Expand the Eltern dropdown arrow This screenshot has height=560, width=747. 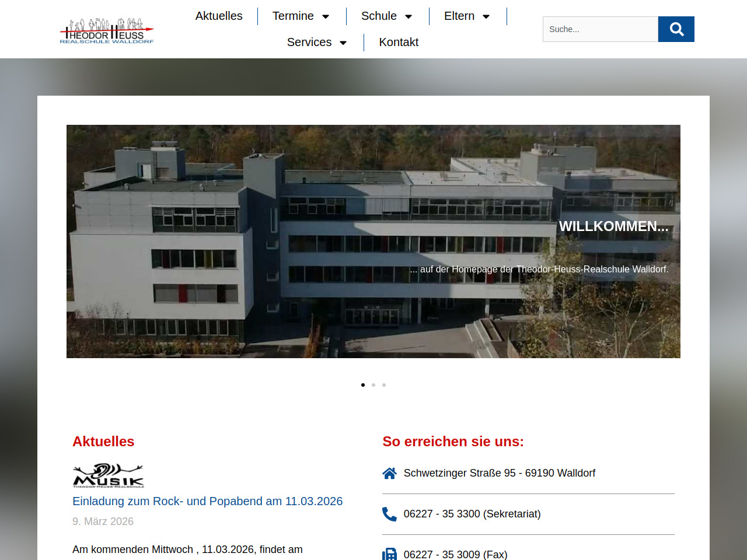click(x=486, y=16)
